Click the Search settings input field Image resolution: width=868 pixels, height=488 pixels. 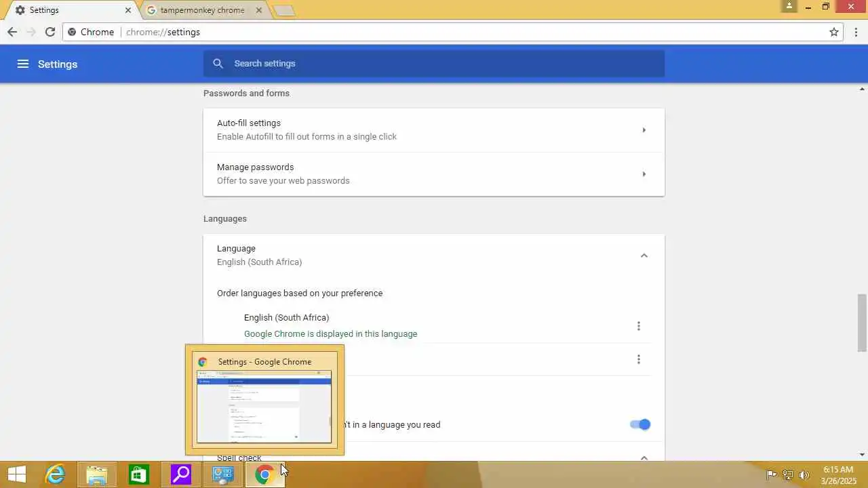434,63
